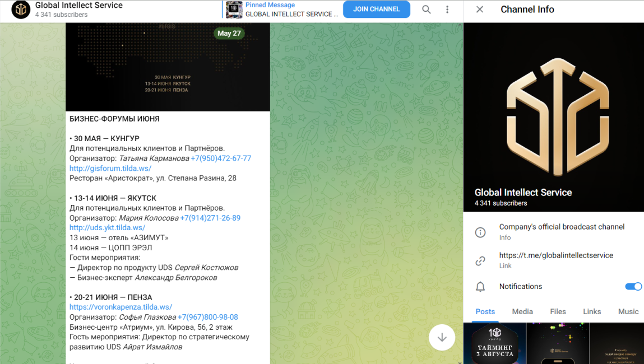Switch to the Files tab

click(558, 311)
